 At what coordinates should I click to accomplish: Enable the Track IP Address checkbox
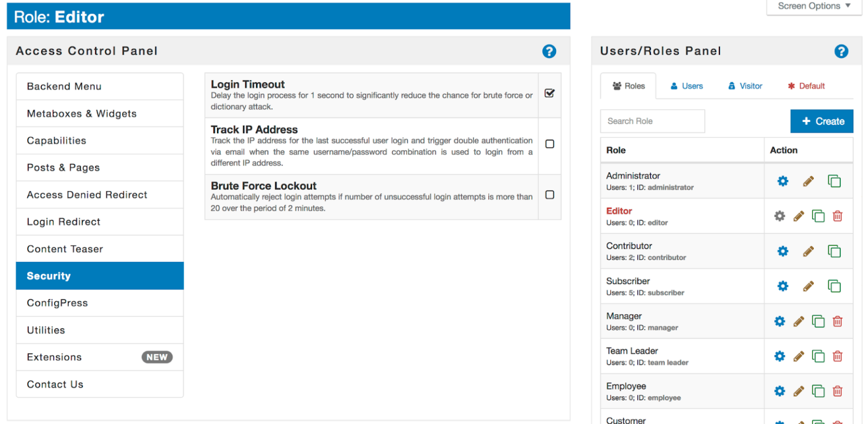click(549, 144)
